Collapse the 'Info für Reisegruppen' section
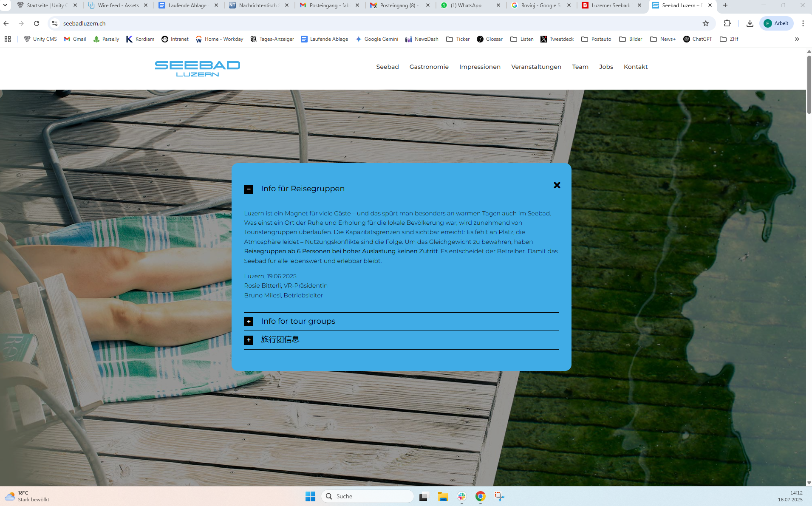The height and width of the screenshot is (506, 812). (249, 189)
